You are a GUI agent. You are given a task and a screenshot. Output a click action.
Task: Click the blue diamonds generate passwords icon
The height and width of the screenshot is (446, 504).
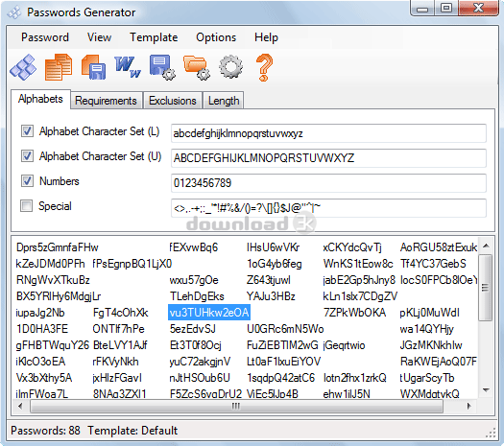23,67
